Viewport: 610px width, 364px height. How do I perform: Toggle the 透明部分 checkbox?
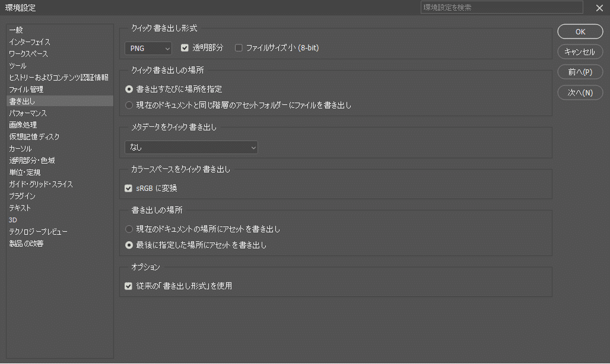(185, 48)
